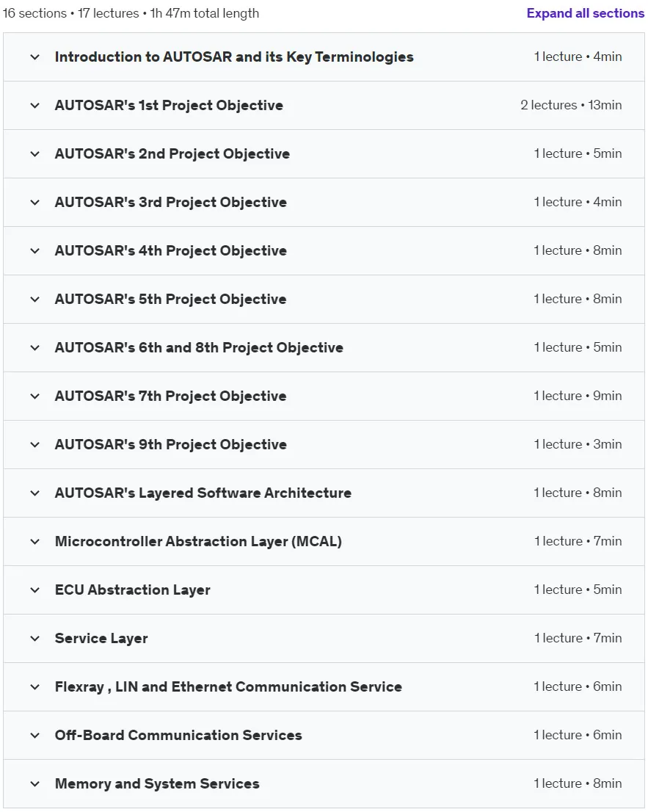Screen dimensions: 648x812
Task: Open AUTOSAR's 2nd Project Objective chevron
Action: click(34, 153)
